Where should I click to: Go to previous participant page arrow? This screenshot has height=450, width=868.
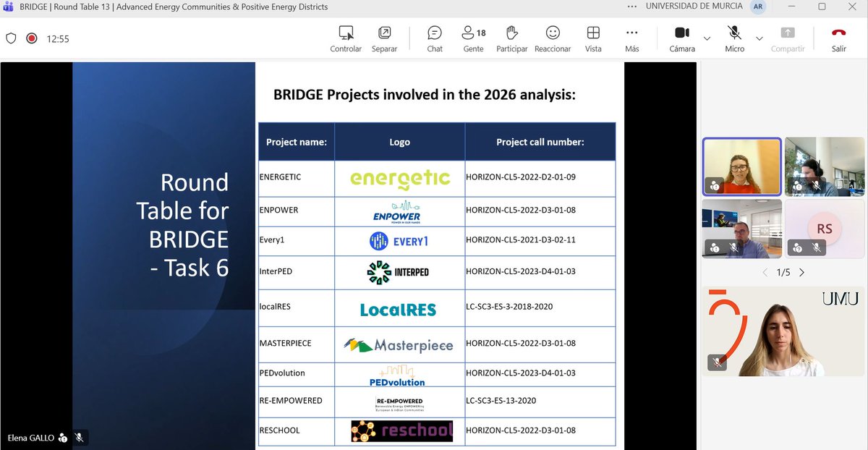click(x=765, y=273)
